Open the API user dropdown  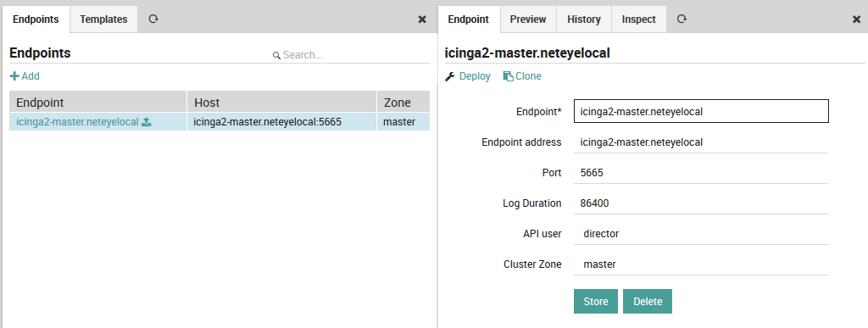pyautogui.click(x=701, y=234)
